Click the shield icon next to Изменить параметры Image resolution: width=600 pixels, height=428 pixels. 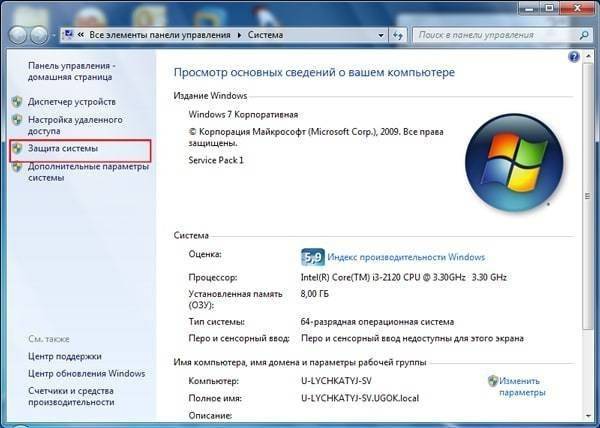pyautogui.click(x=492, y=381)
